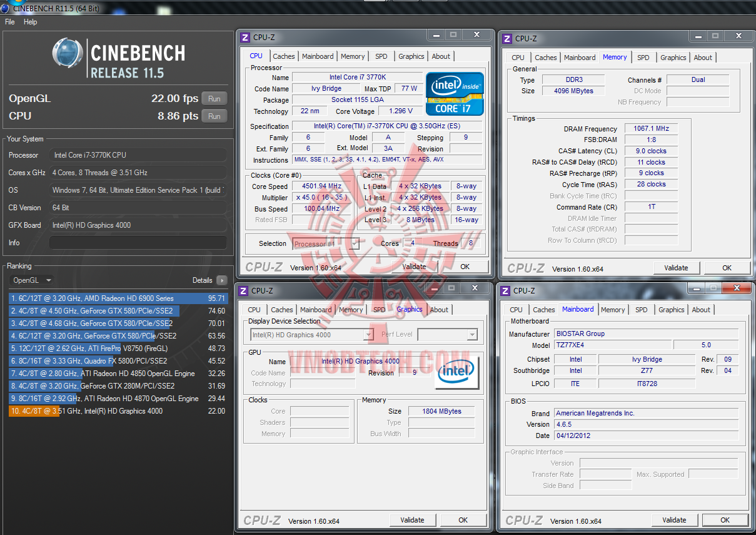Click OK in the Memory CPU-Z window

pyautogui.click(x=727, y=268)
